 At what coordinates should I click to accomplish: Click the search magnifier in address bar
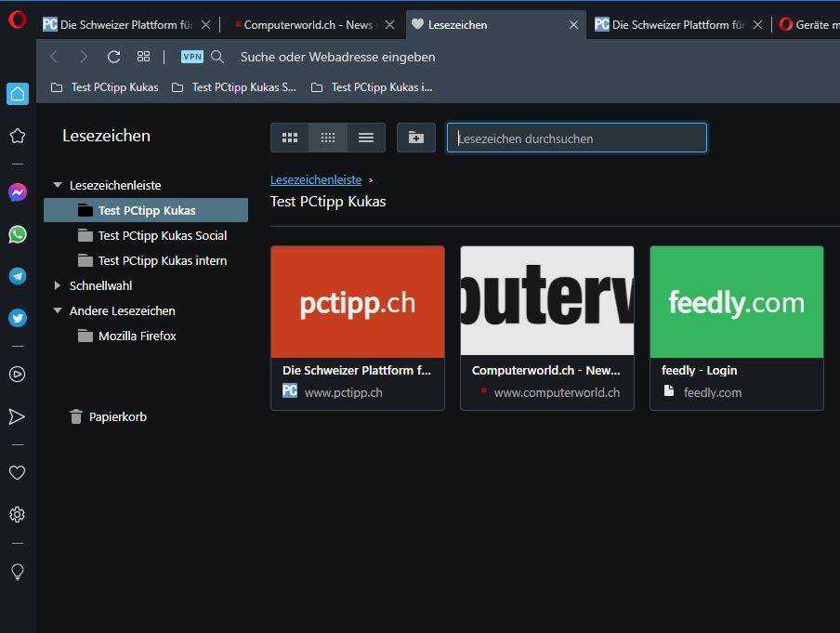(217, 57)
